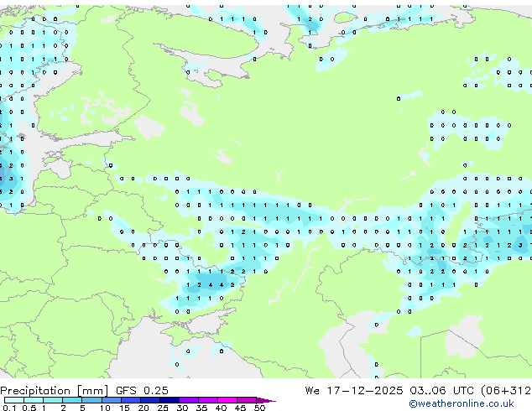Click the '40' legend scale label
This screenshot has width=532, height=411.
point(222,408)
